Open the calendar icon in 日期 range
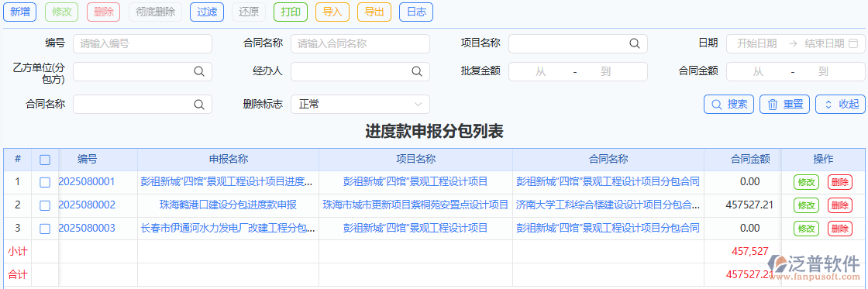This screenshot has height=289, width=868. 853,43
